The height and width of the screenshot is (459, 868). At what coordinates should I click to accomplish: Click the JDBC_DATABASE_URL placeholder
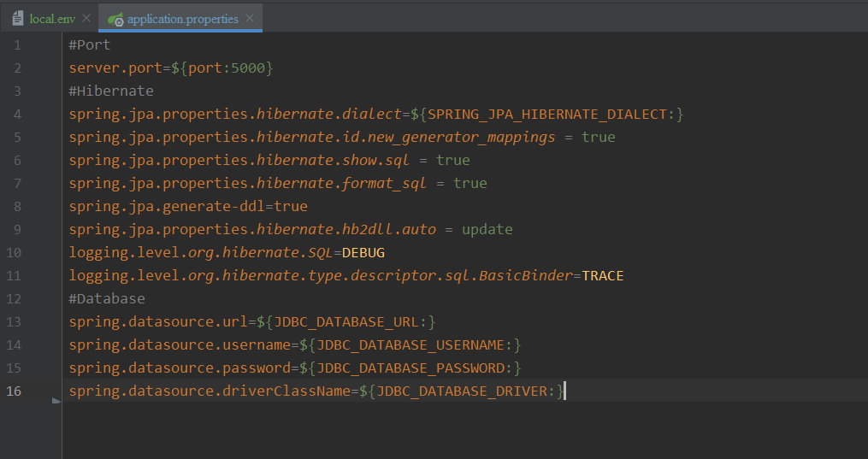[346, 321]
